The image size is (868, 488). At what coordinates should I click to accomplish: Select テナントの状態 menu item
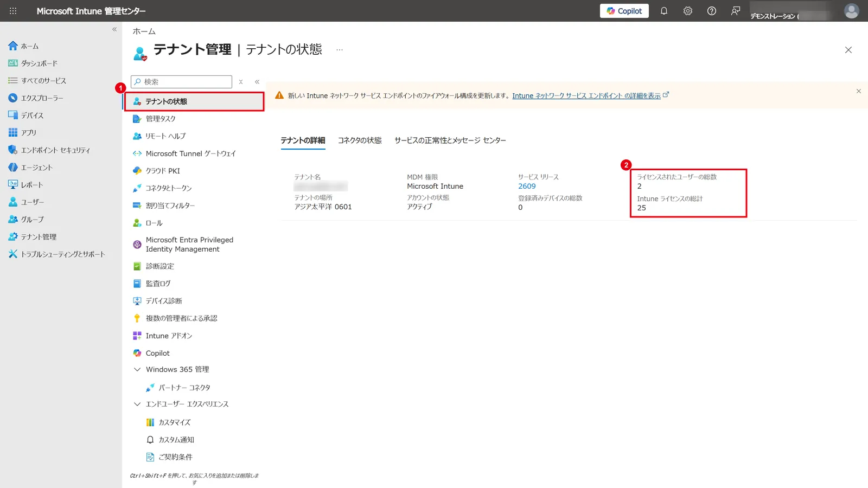[x=194, y=101]
